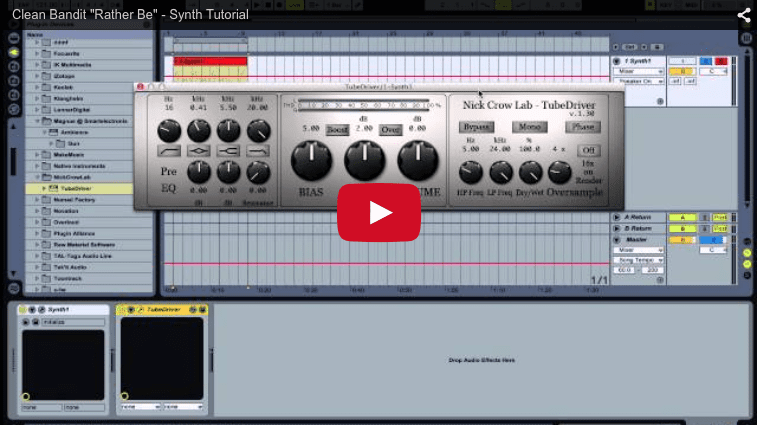
Task: Arm the Synth1 track red record button
Action: [721, 61]
